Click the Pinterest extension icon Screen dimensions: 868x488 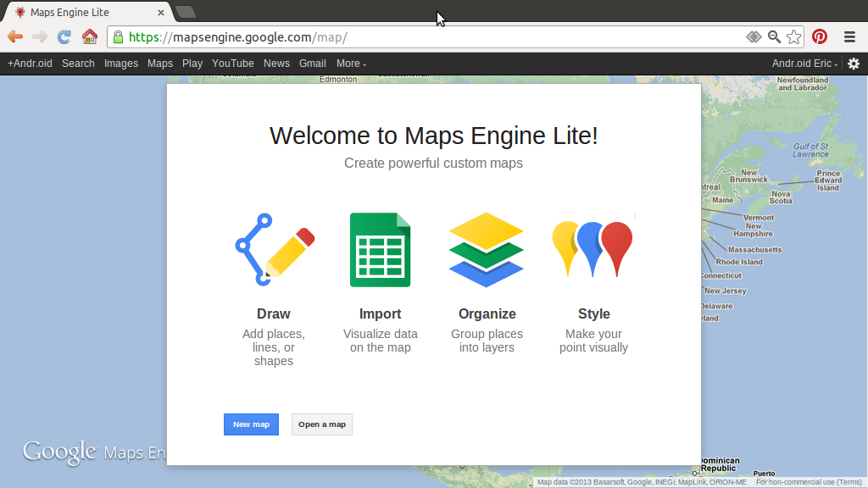click(819, 36)
